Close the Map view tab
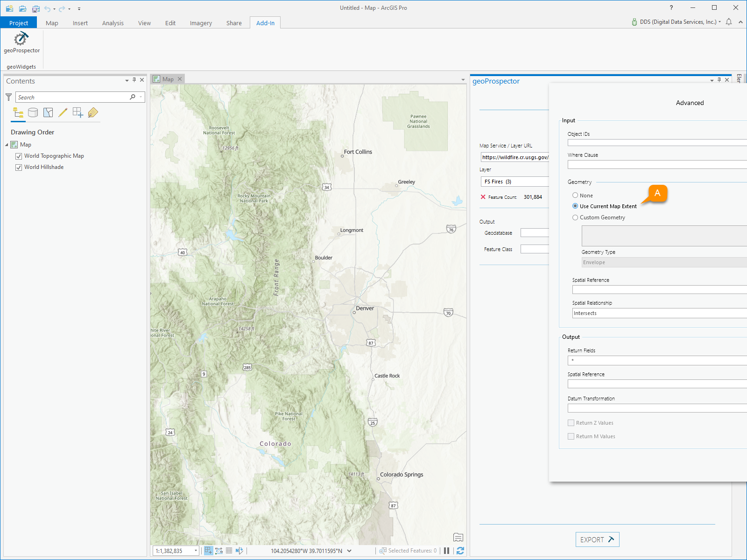The height and width of the screenshot is (560, 747). pos(180,79)
